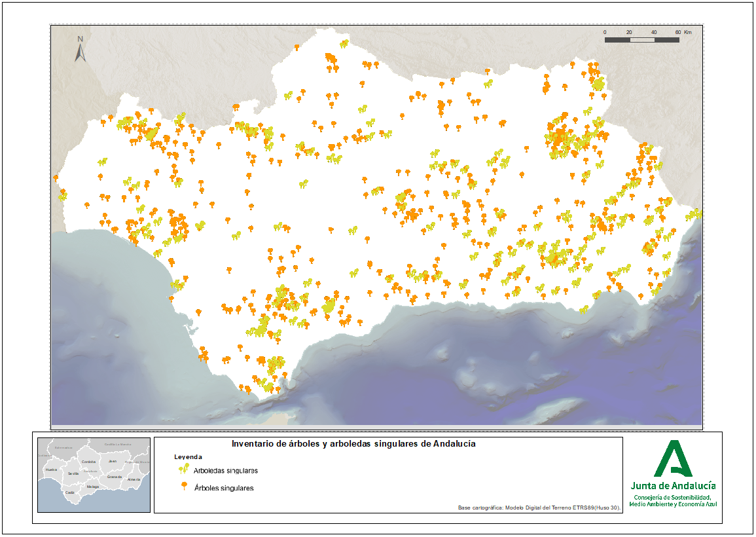The image size is (756, 537).
Task: Click the 'Consejería de Sostenibilidad' caption line
Action: pyautogui.click(x=673, y=498)
